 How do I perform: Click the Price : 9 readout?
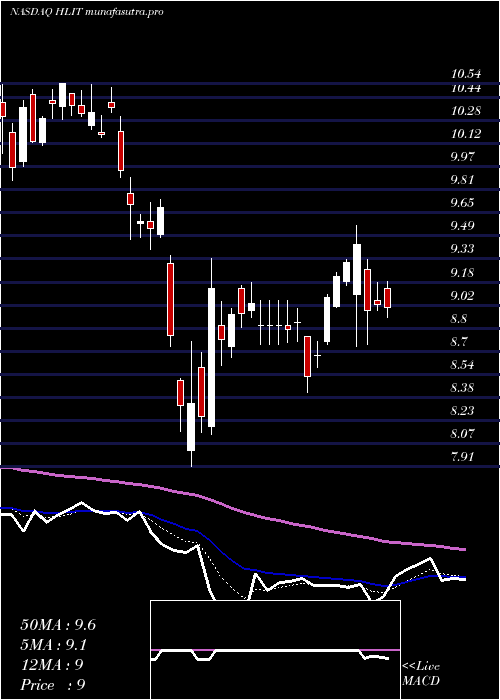[x=53, y=685]
